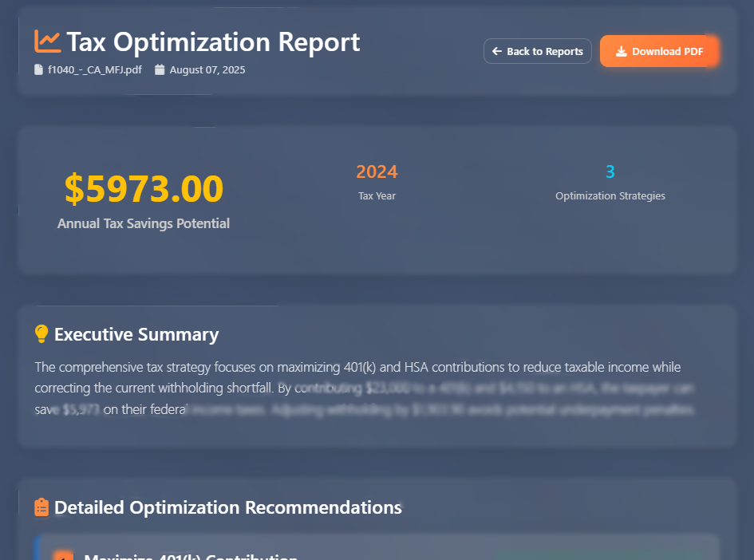Screen dimensions: 754x560
Task: Open the Maximize 401(k) Contribution recommendation
Action: [x=191, y=556]
